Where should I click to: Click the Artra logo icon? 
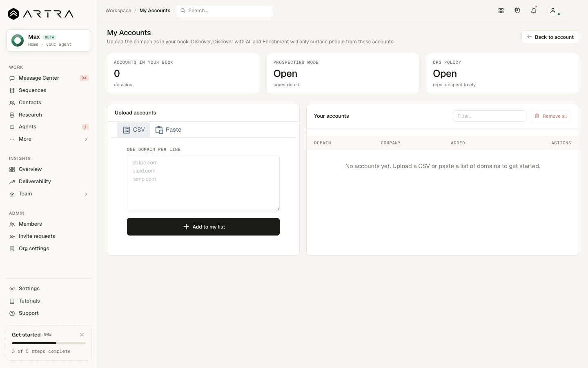point(13,14)
